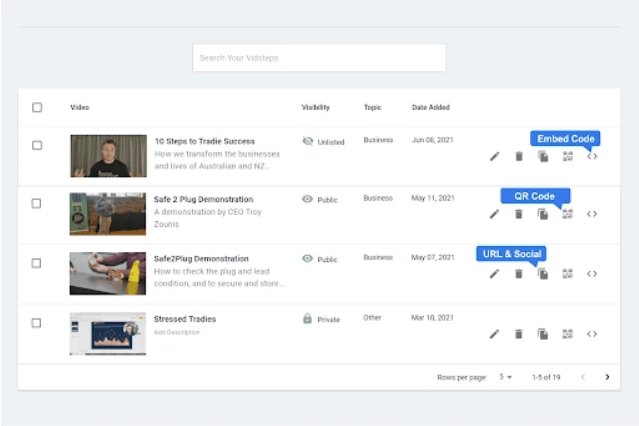Sort by Date Added column header
The height and width of the screenshot is (426, 639).
pos(431,107)
